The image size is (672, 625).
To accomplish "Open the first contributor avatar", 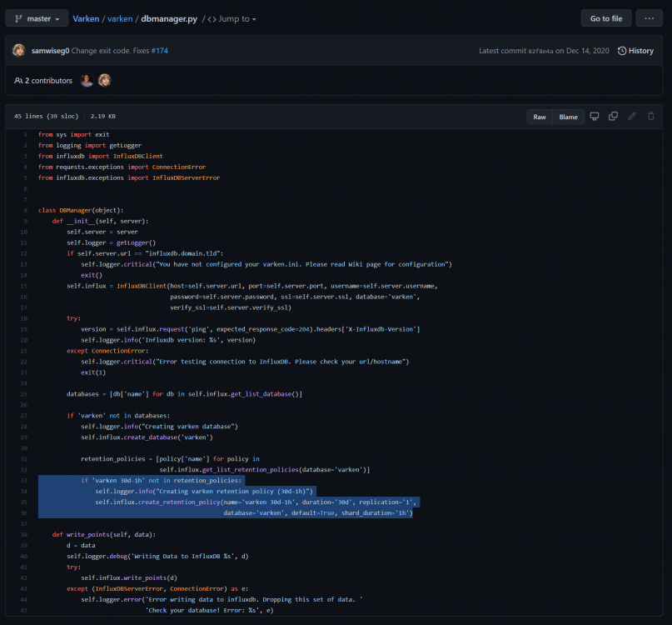I will [x=87, y=80].
